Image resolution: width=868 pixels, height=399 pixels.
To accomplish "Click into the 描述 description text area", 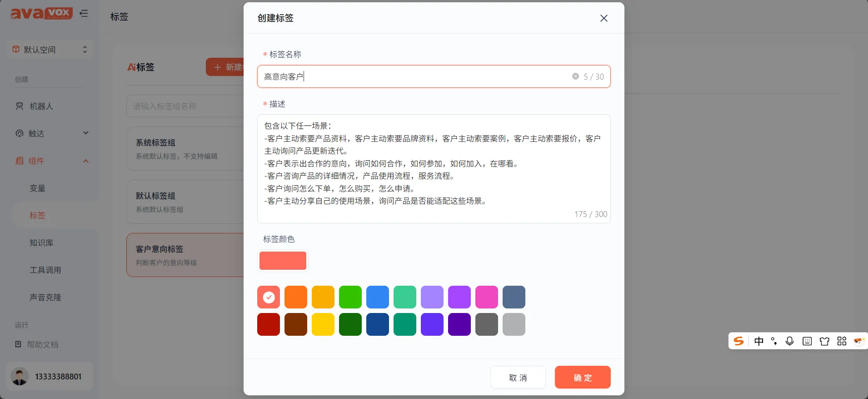I will (434, 168).
